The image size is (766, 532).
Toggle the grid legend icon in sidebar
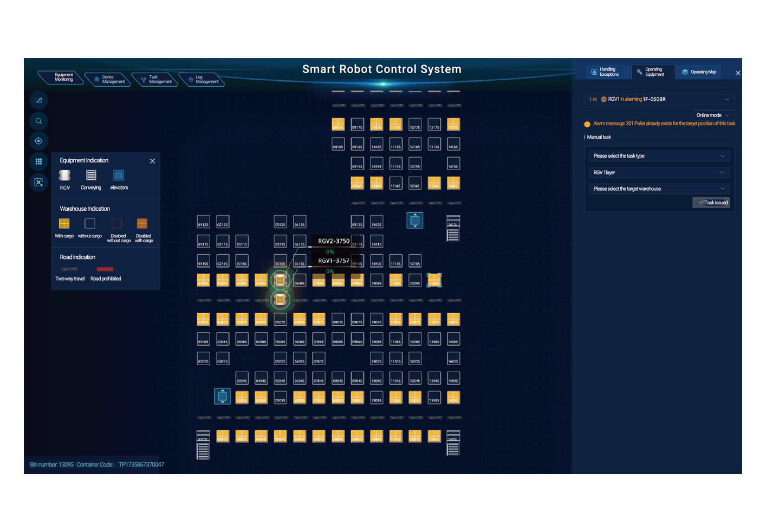coord(38,161)
